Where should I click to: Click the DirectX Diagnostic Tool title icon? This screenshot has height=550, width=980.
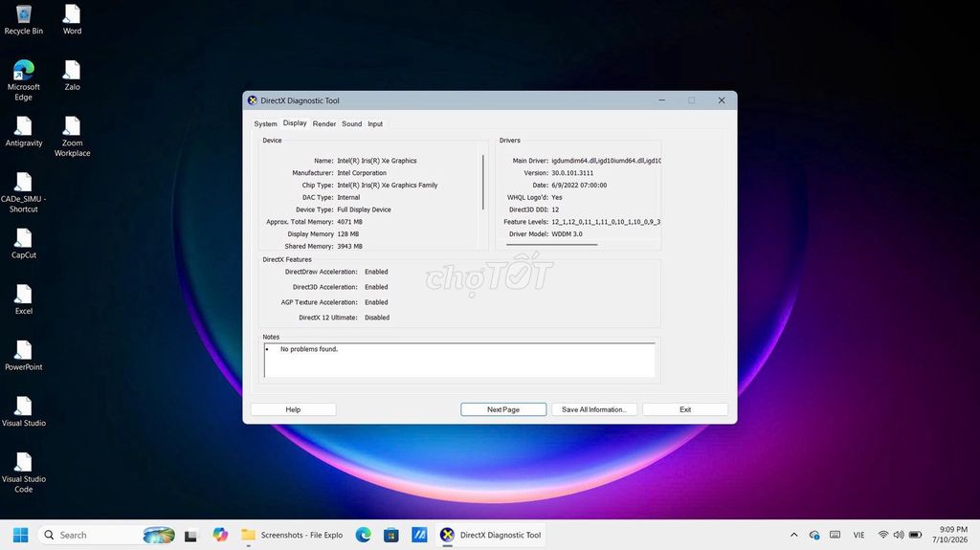[253, 100]
